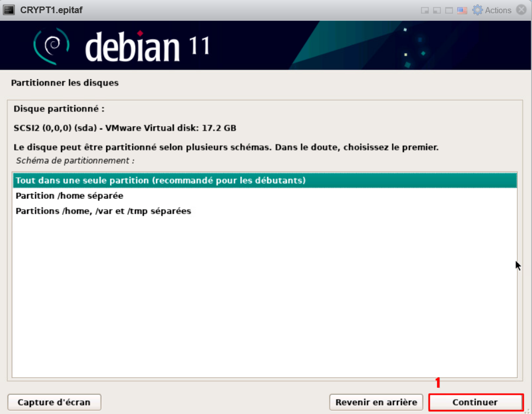The width and height of the screenshot is (532, 414).
Task: Click the "Partitionner les disques" heading
Action: click(x=65, y=83)
